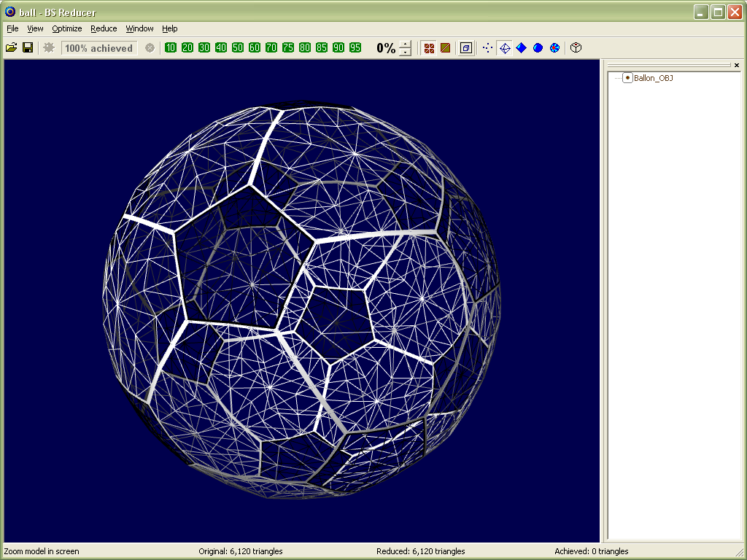Select Ballon_OBJ in the object tree
This screenshot has height=560, width=747.
point(653,78)
